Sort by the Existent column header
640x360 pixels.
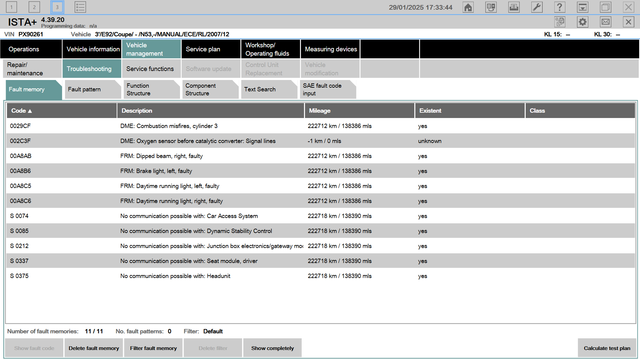[x=469, y=111]
